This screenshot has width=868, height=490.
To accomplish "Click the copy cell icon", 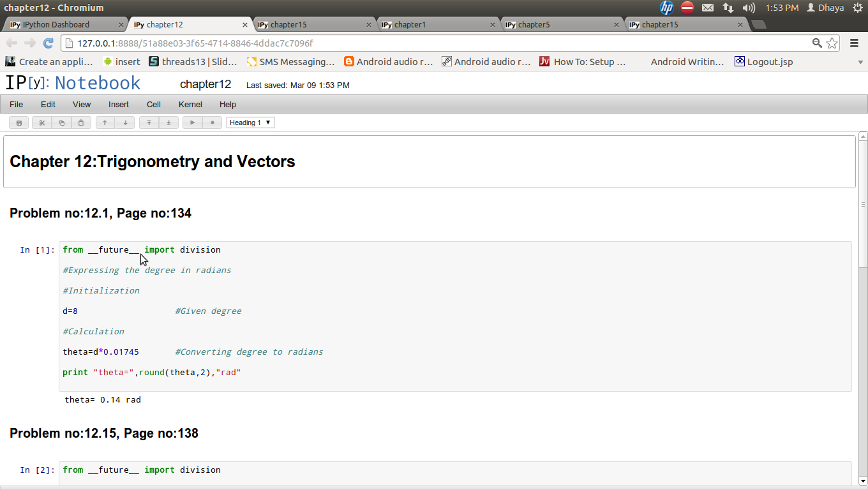I will click(61, 122).
